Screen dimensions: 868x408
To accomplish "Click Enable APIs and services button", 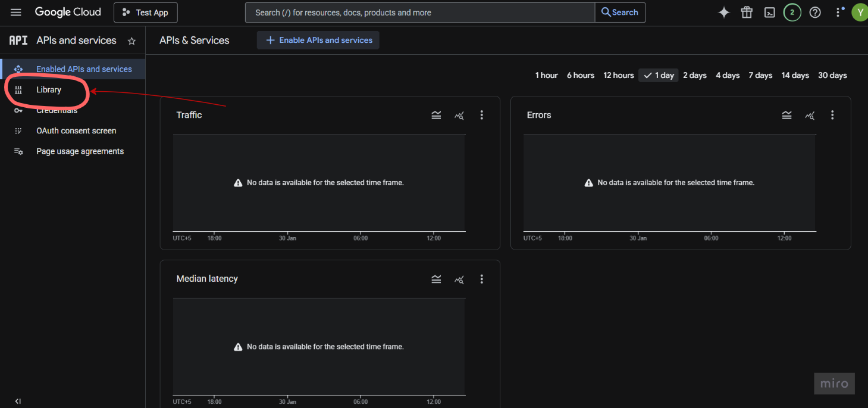I will 318,41.
